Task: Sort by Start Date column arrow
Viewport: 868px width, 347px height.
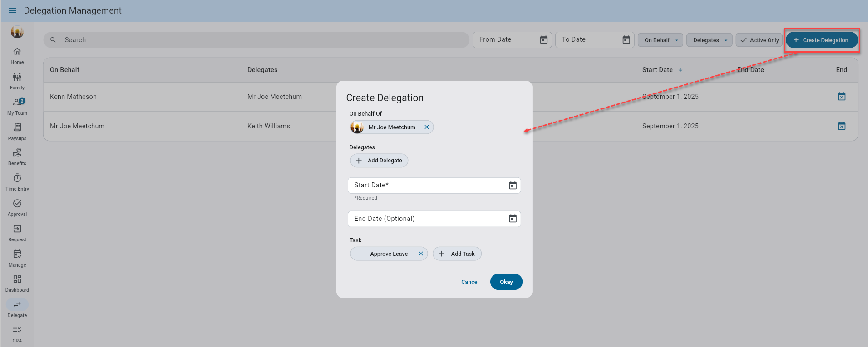Action: [680, 70]
